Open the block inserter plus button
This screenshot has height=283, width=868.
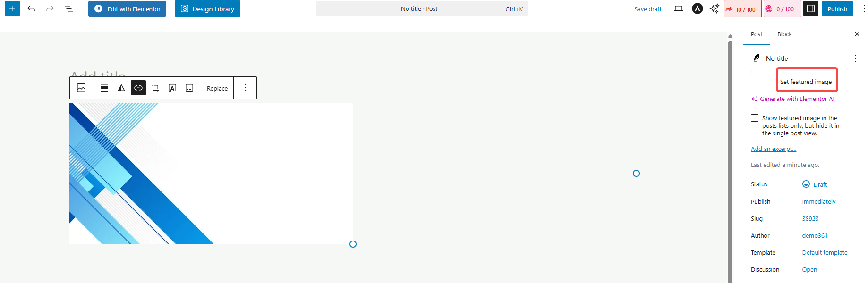12,8
